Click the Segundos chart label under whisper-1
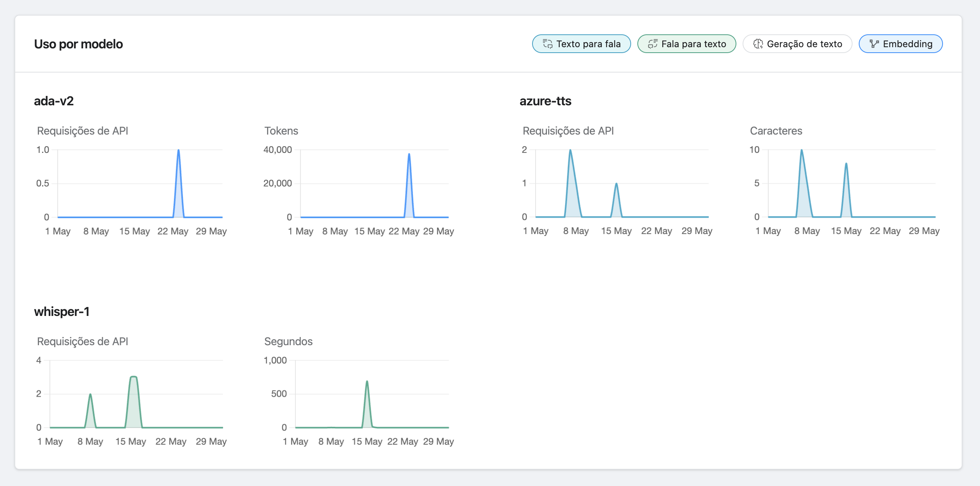Viewport: 980px width, 486px height. tap(288, 341)
